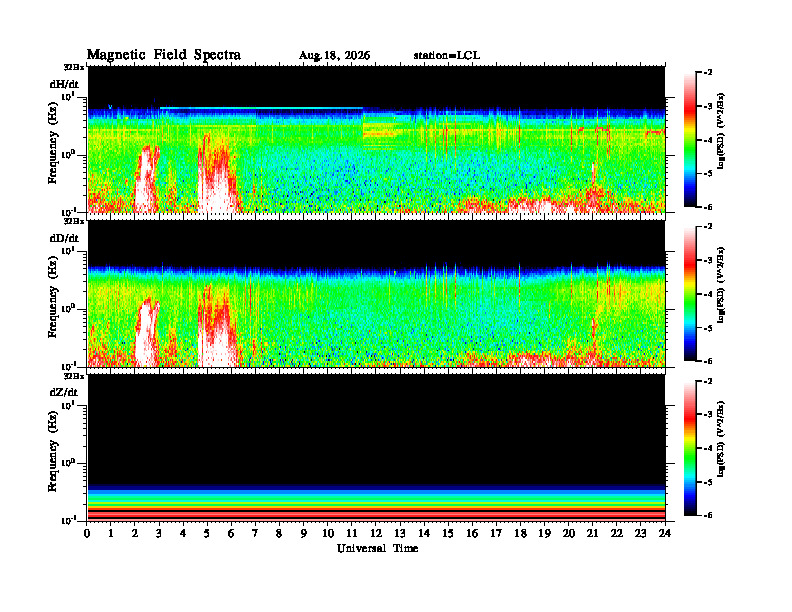The width and height of the screenshot is (792, 612).
Task: Click the "-4" tick on the dD/dt color scale
Action: [x=708, y=294]
